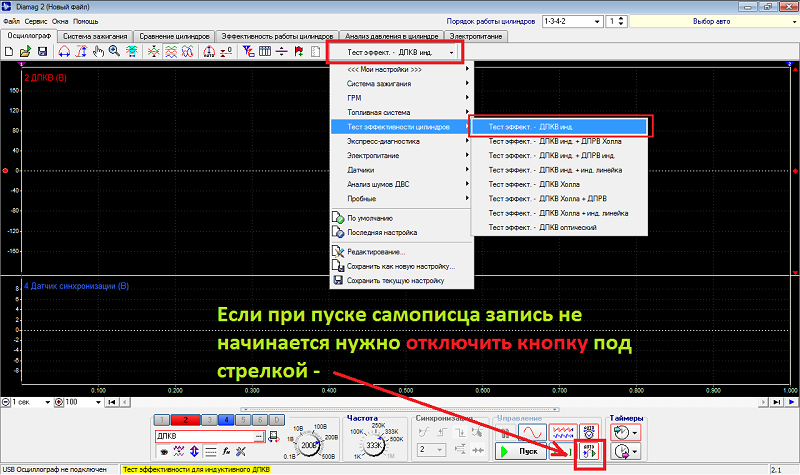Increase the cylinder number stepper
800x475 pixels.
click(621, 19)
